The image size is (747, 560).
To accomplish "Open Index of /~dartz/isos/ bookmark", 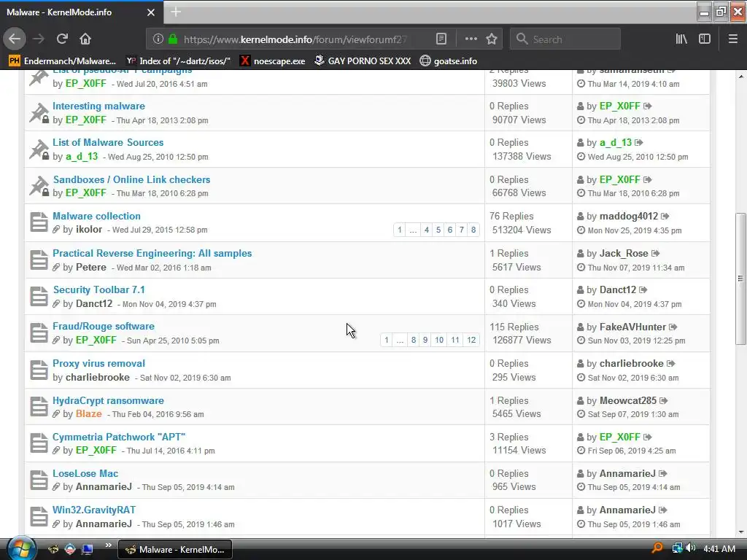I will coord(178,61).
